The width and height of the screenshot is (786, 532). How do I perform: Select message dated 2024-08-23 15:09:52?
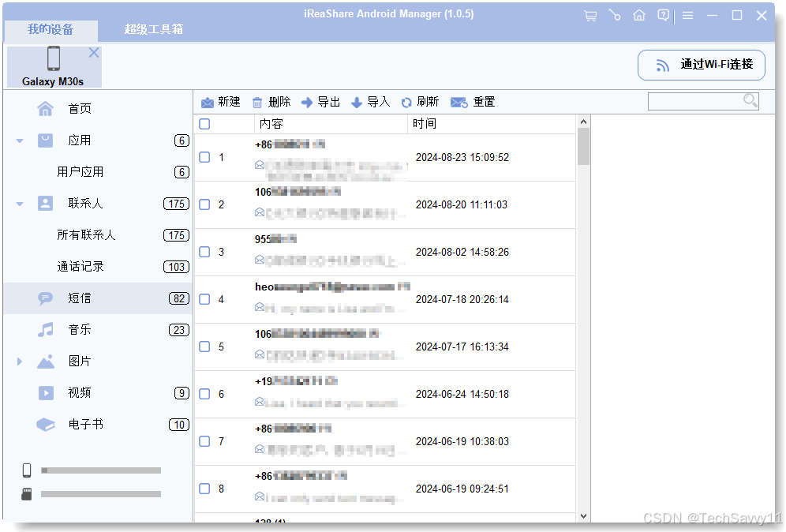[385, 157]
